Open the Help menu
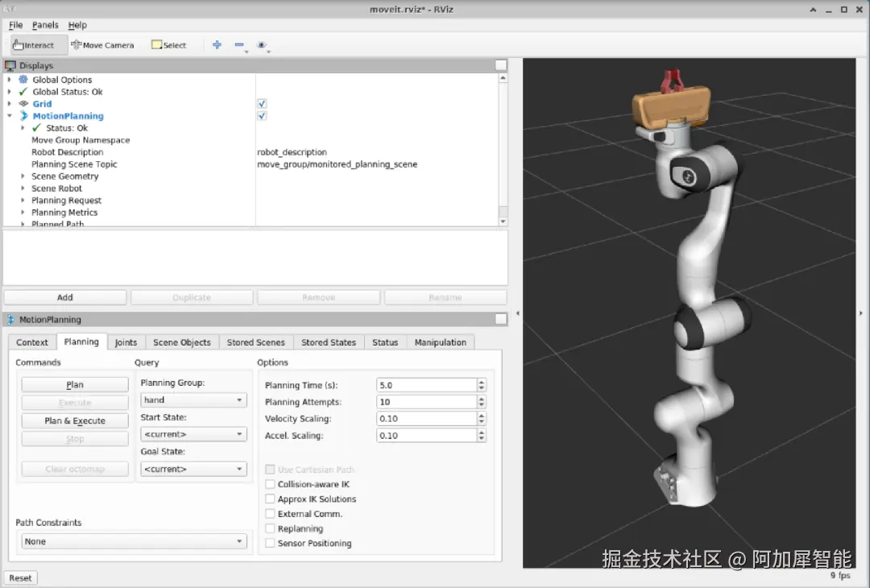Image resolution: width=870 pixels, height=588 pixels. (77, 25)
